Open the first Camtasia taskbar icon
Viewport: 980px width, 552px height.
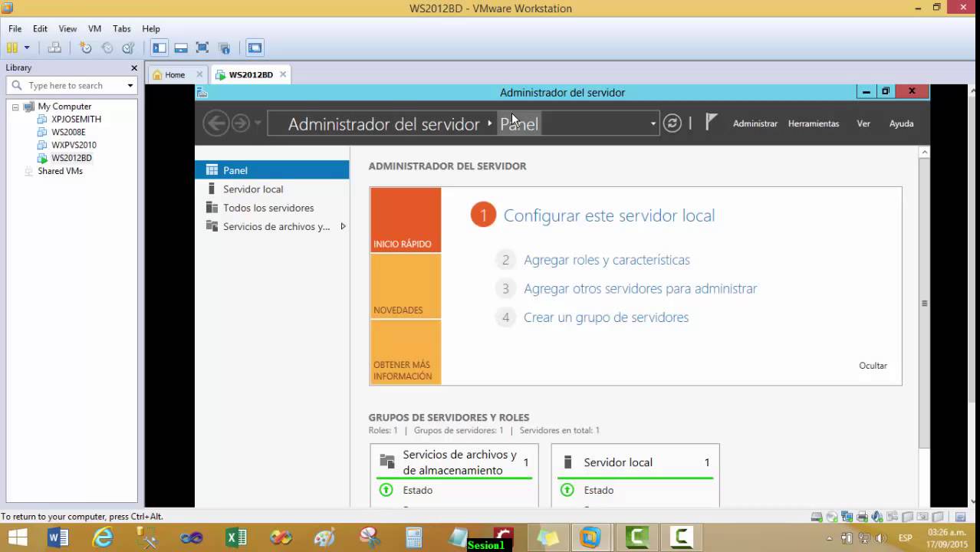click(636, 537)
